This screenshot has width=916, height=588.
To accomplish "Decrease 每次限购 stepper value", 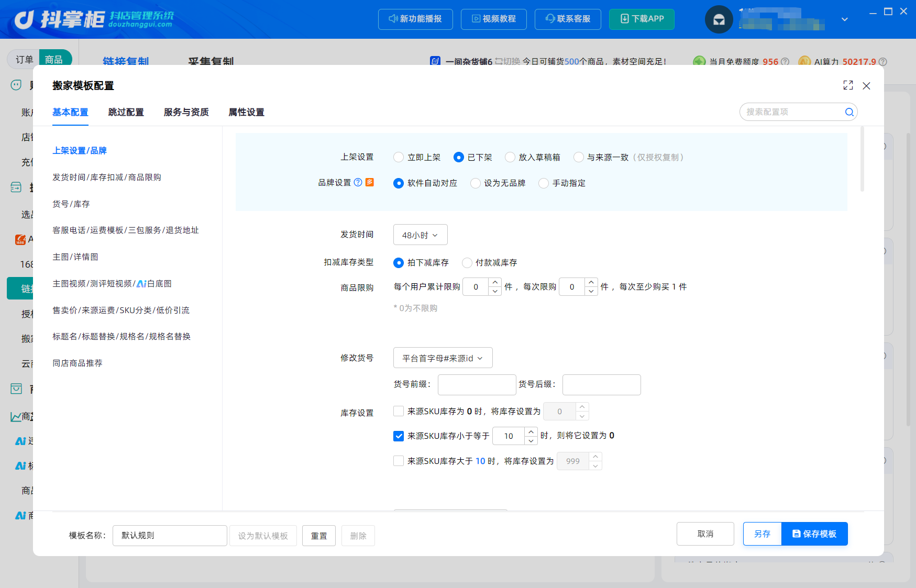I will tap(591, 291).
